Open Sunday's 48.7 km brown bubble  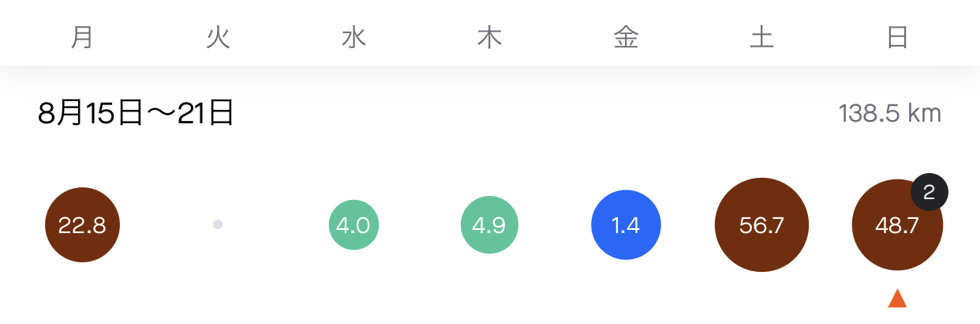tap(897, 225)
